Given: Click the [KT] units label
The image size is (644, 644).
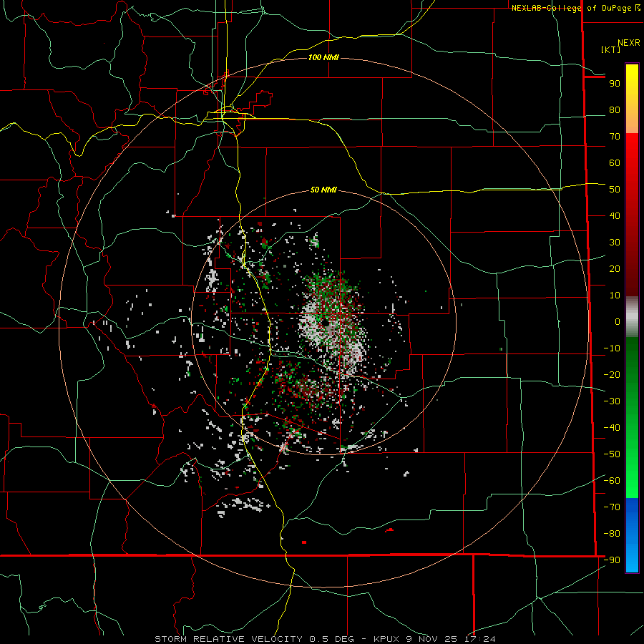Looking at the screenshot, I should click(611, 49).
